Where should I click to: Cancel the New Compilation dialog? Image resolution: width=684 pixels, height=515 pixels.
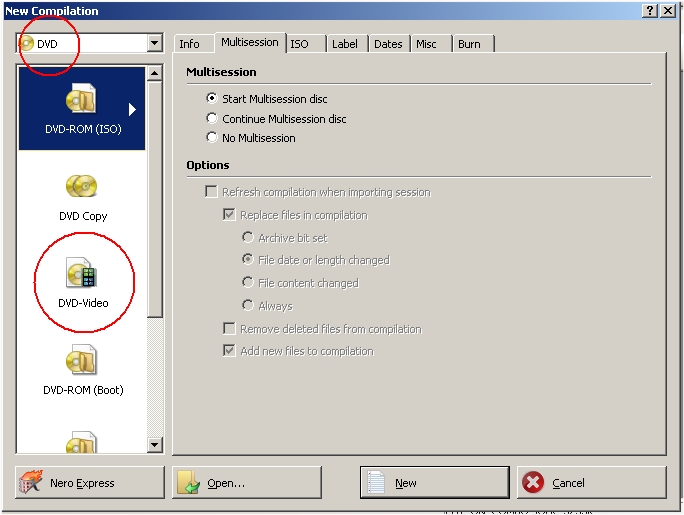point(592,482)
